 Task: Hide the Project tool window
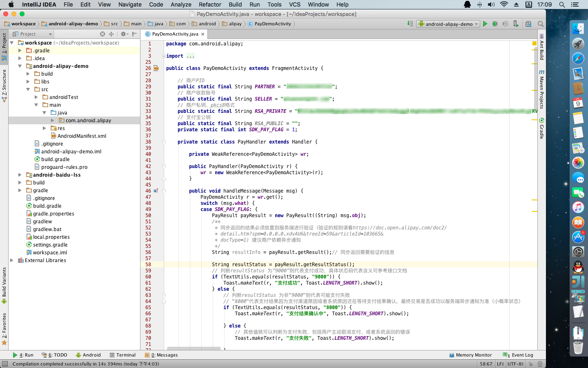tap(135, 34)
